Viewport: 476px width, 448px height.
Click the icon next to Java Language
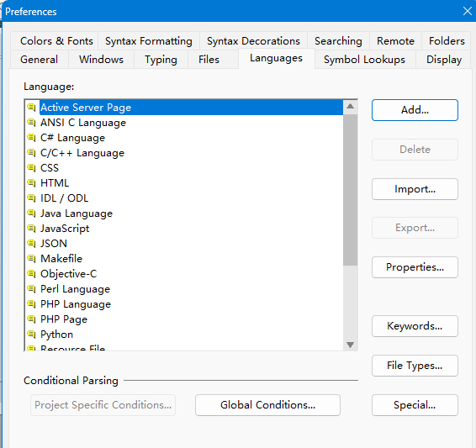click(x=31, y=213)
